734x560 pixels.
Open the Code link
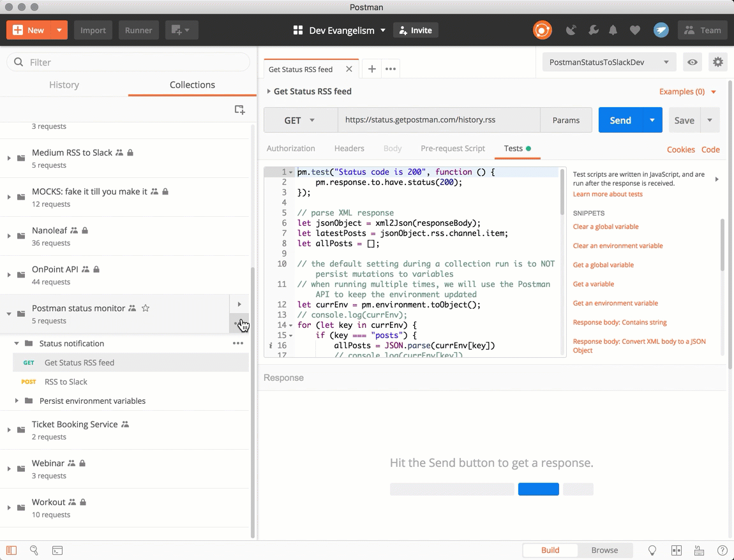(710, 150)
